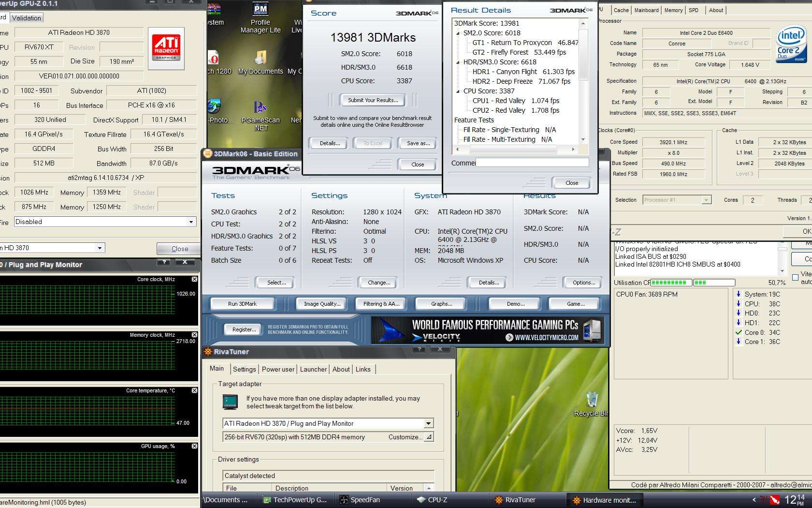The width and height of the screenshot is (812, 508).
Task: Click the Result Details horizontal scrollbar
Action: click(x=516, y=149)
